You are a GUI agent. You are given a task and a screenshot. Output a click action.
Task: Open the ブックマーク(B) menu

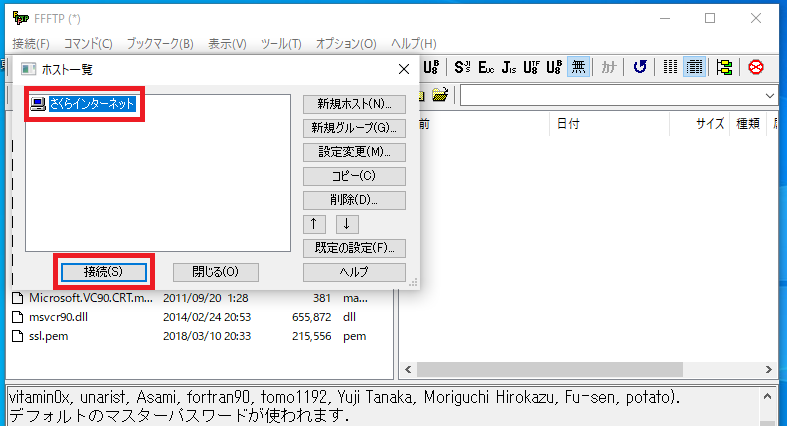160,44
